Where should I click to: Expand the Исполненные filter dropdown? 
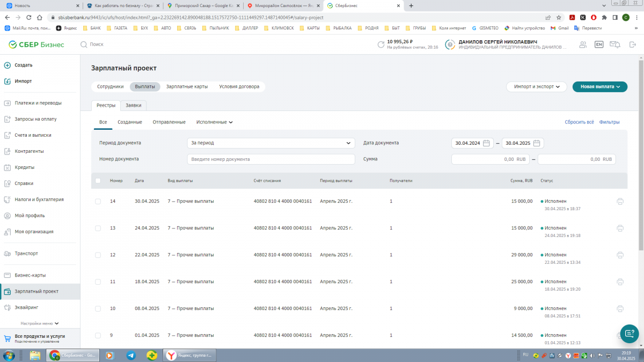(x=214, y=122)
